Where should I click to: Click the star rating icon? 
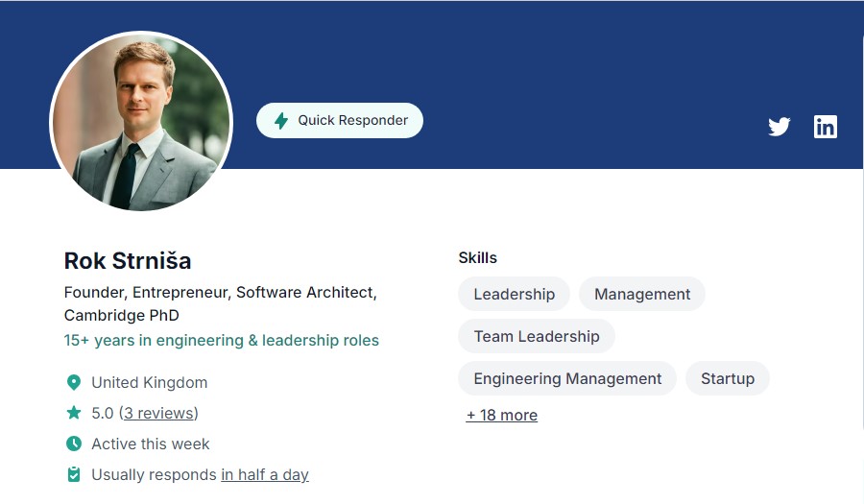coord(74,413)
